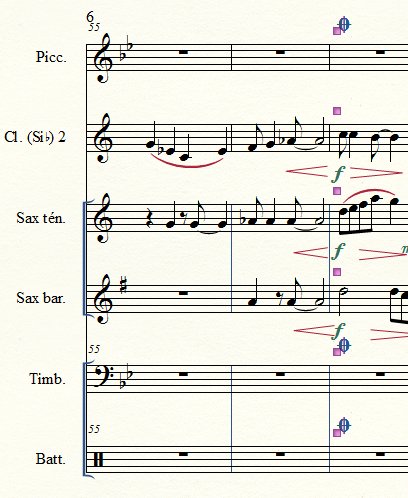408x498 pixels.
Task: Click the coda symbol above Piccolo staff
Action: pyautogui.click(x=345, y=24)
